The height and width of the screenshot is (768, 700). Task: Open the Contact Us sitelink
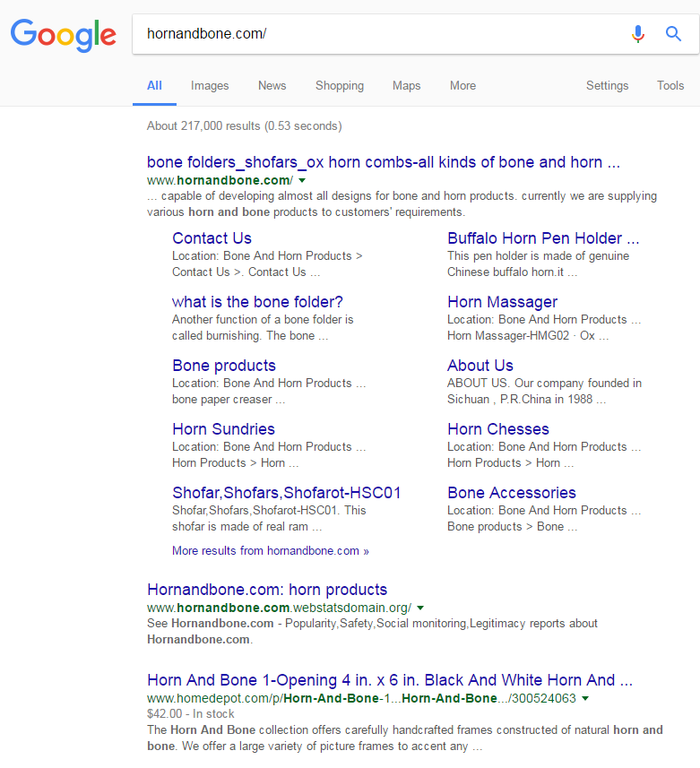[x=212, y=238]
